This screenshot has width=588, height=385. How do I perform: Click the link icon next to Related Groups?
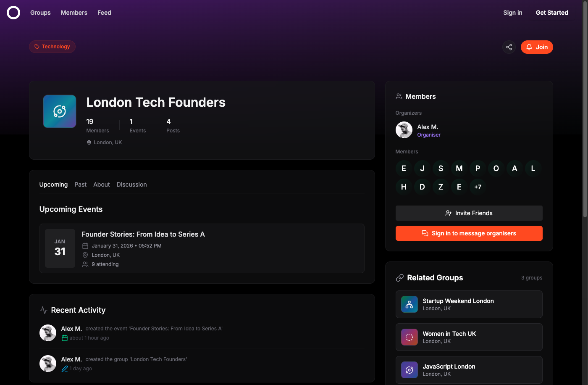[399, 277]
